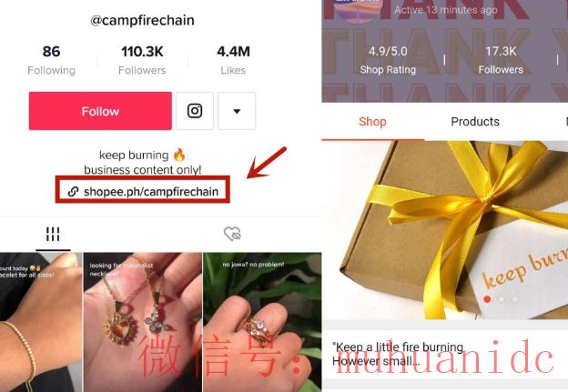Tap the 17.3K shop Followers stat
The height and width of the screenshot is (392, 568).
pos(501,60)
